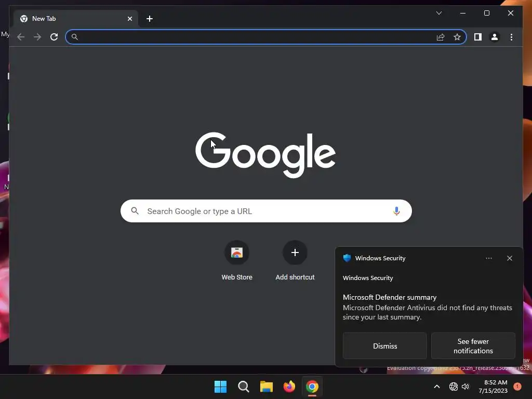Start voice search with the microphone
Viewport: 532px width, 399px height.
point(396,211)
